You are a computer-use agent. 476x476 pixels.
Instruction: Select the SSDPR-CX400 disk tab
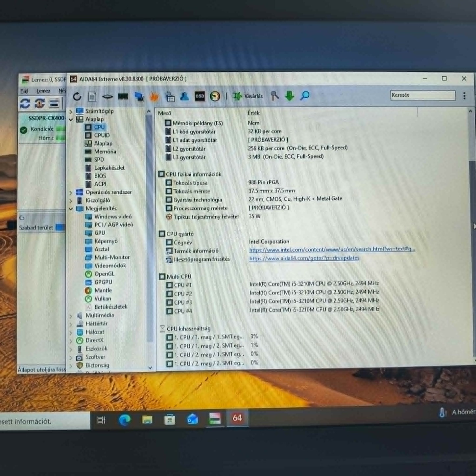(x=46, y=118)
